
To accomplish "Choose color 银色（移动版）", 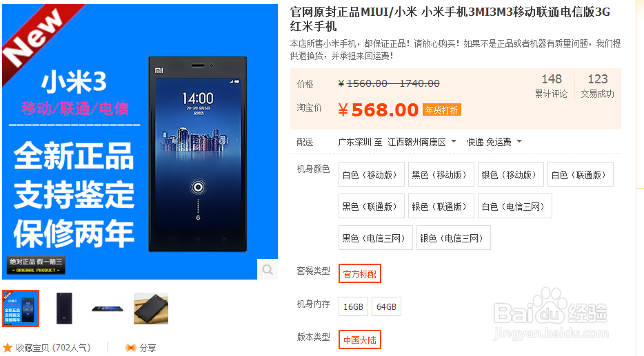I will (x=509, y=174).
